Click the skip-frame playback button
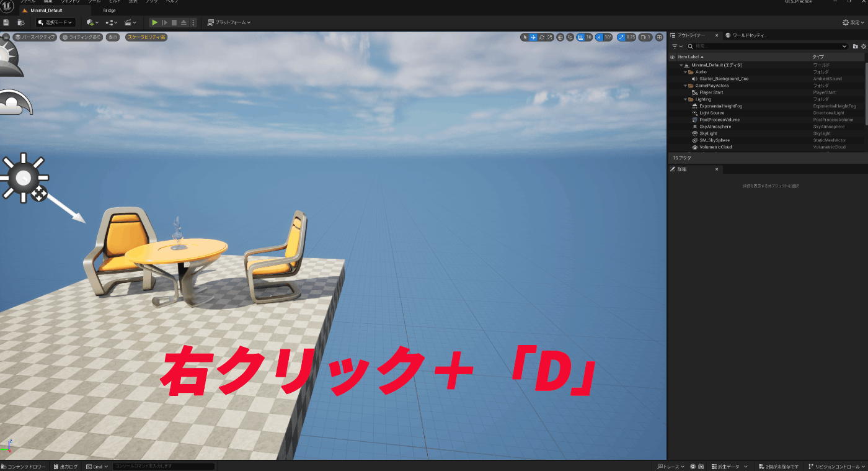 pyautogui.click(x=165, y=22)
